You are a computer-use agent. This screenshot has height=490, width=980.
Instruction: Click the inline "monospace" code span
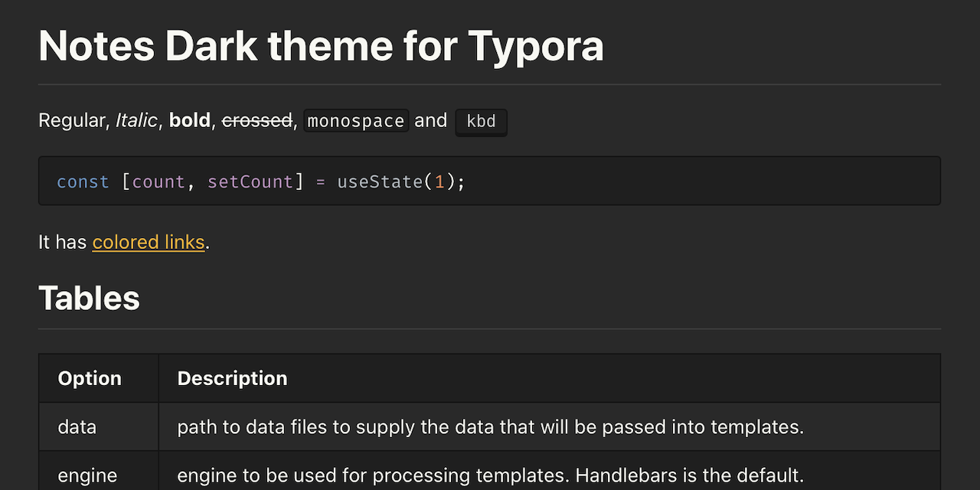click(356, 121)
